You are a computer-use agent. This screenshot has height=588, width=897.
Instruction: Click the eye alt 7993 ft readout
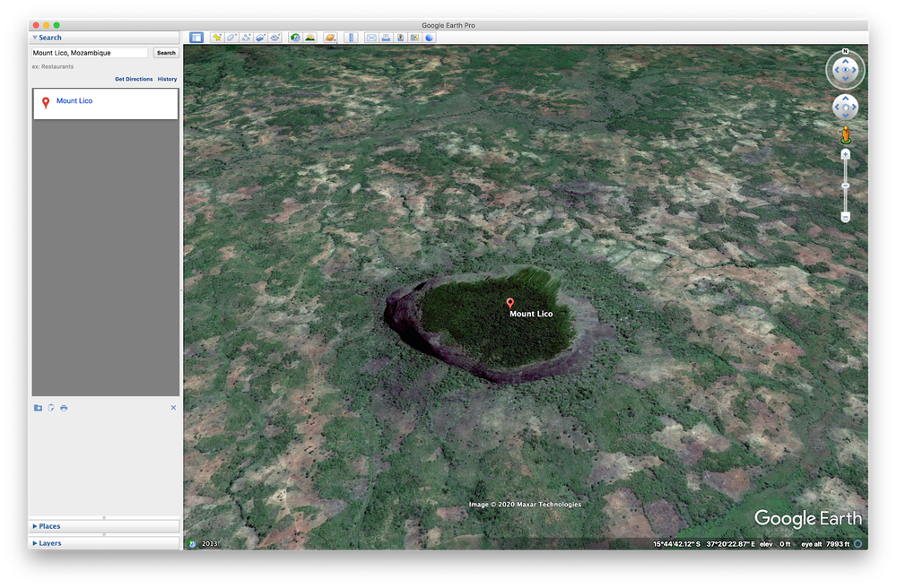pos(825,544)
